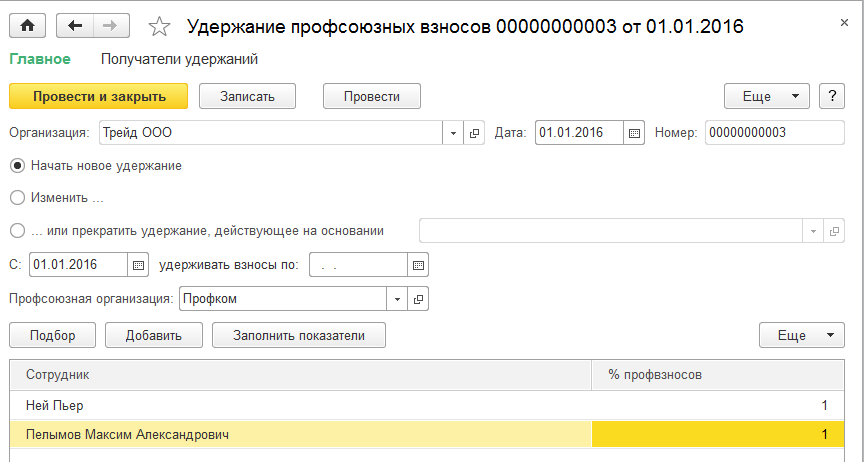Go back with the left arrow
The width and height of the screenshot is (864, 462).
pos(75,27)
